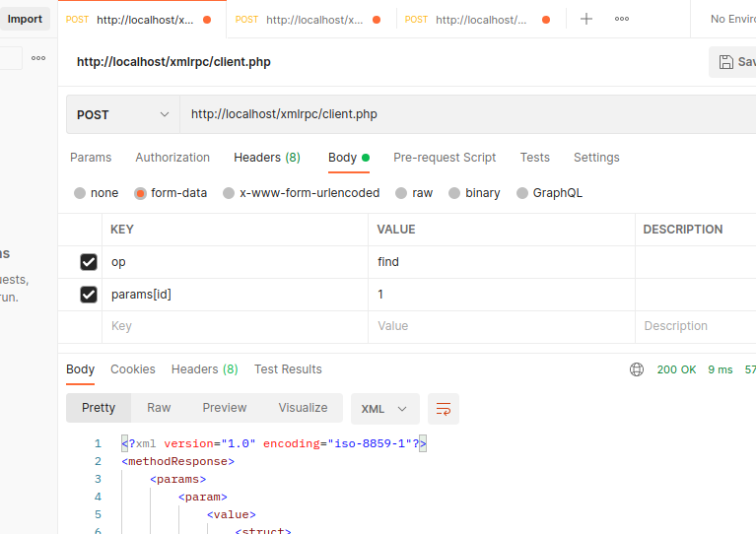Image resolution: width=756 pixels, height=534 pixels.
Task: Open the response Headers (8) tab
Action: click(204, 369)
